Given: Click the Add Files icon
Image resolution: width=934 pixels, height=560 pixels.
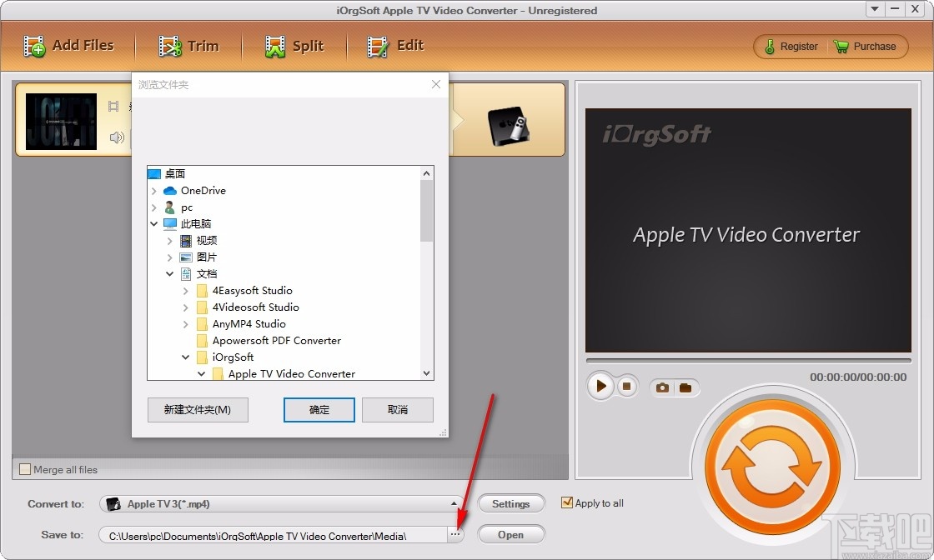Looking at the screenshot, I should pos(33,45).
